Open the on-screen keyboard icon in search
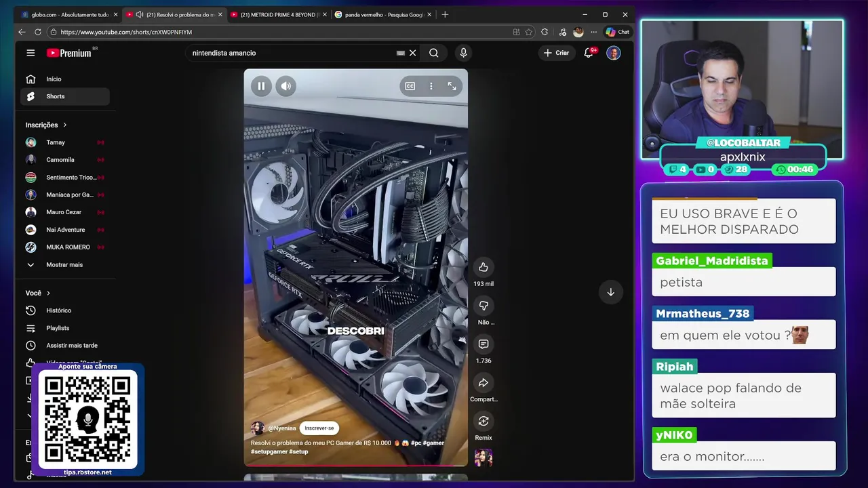 (401, 53)
